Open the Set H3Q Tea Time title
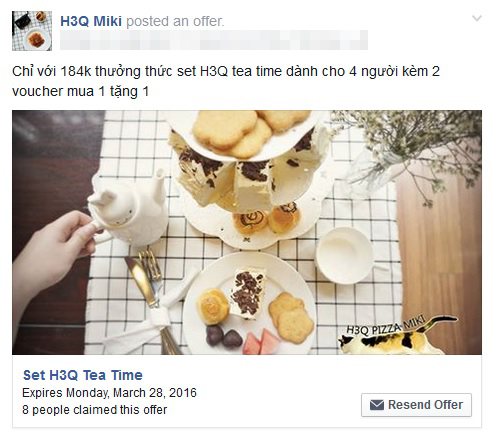493x433 pixels. tap(83, 375)
